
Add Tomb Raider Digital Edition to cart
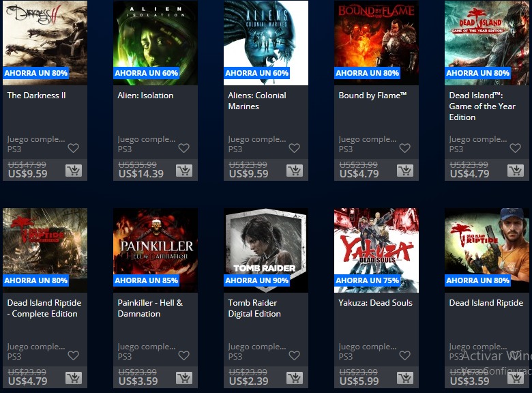pos(295,378)
